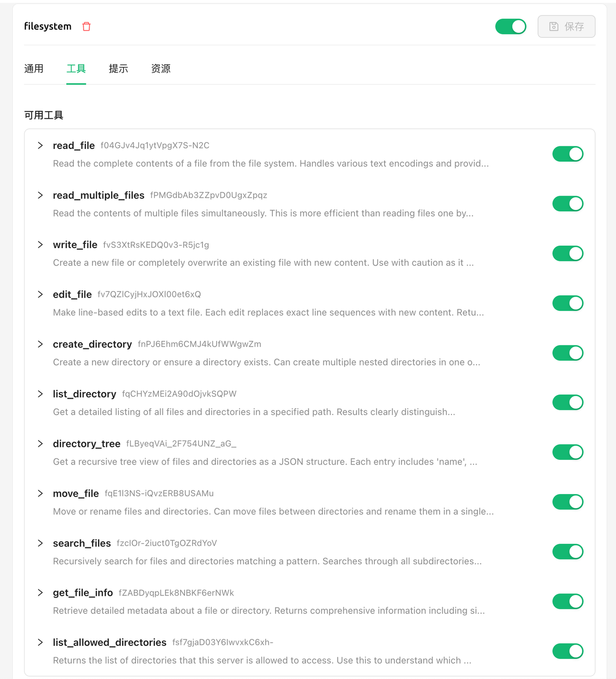Select the active 工具 tab
Viewport: 616px width, 679px height.
(x=76, y=68)
